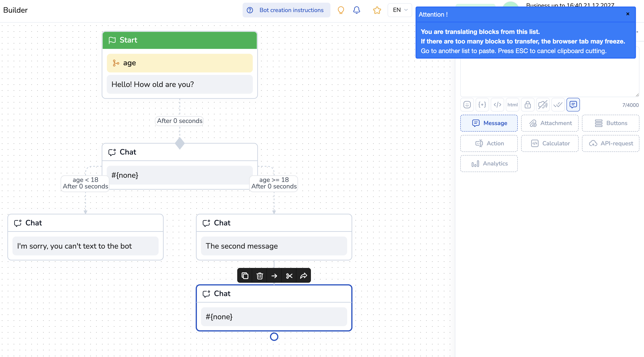
Task: Click the notification bell icon
Action: click(x=356, y=10)
